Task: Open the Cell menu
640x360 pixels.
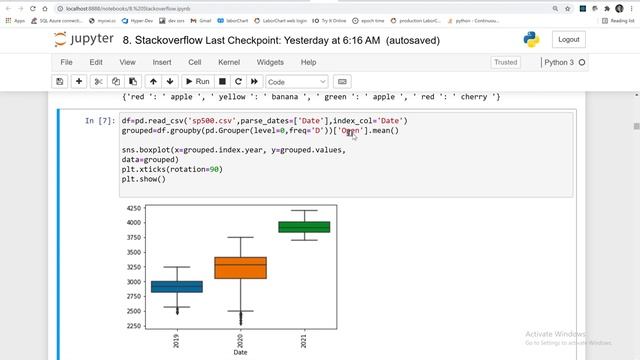Action: [x=195, y=62]
